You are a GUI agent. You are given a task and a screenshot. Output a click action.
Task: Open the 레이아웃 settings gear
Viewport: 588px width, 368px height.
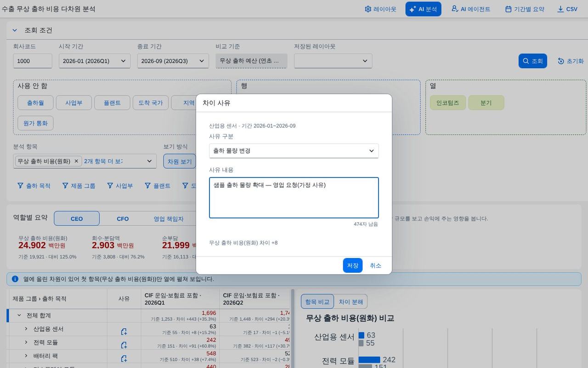(380, 9)
